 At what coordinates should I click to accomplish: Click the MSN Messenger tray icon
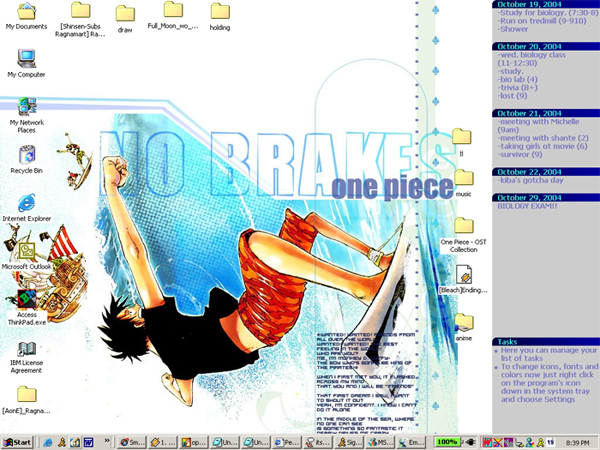click(530, 443)
